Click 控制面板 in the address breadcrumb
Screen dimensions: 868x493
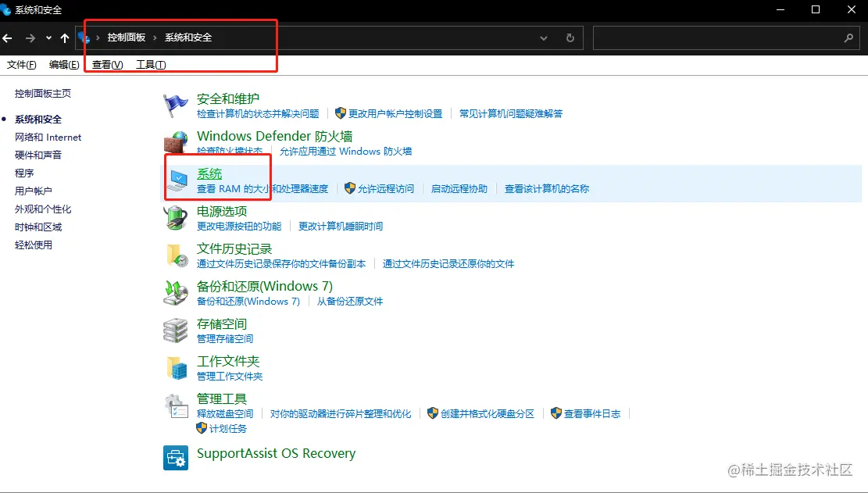coord(127,38)
